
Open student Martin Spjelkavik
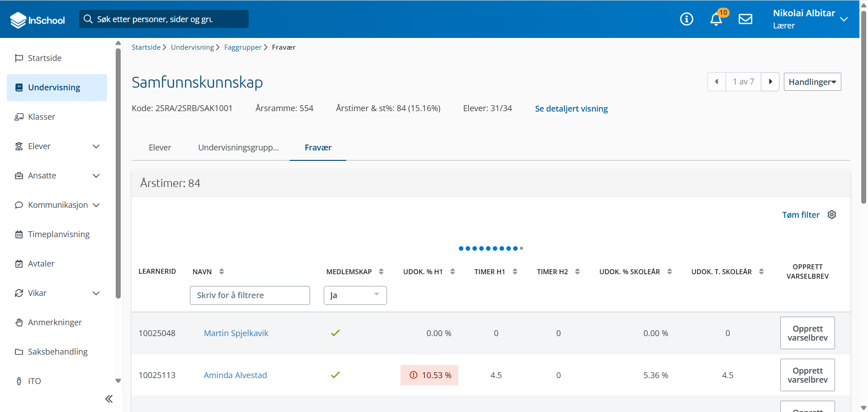click(236, 333)
